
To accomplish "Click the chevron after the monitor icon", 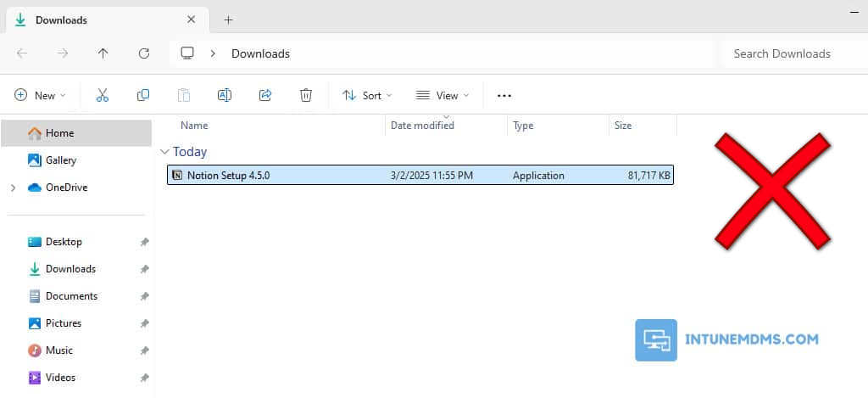I will click(x=213, y=53).
